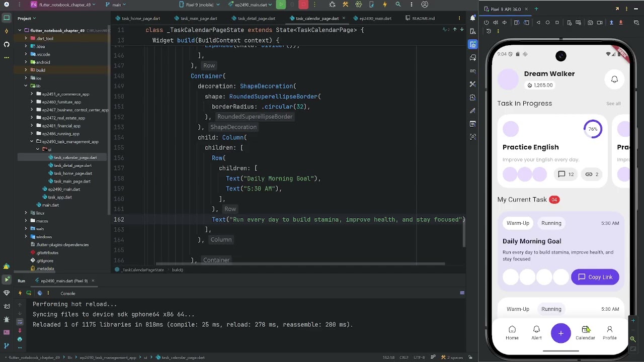This screenshot has height=362, width=644.
Task: Trigger Flutter Hot Reload lightning icon in the main toolbar
Action: click(385, 5)
